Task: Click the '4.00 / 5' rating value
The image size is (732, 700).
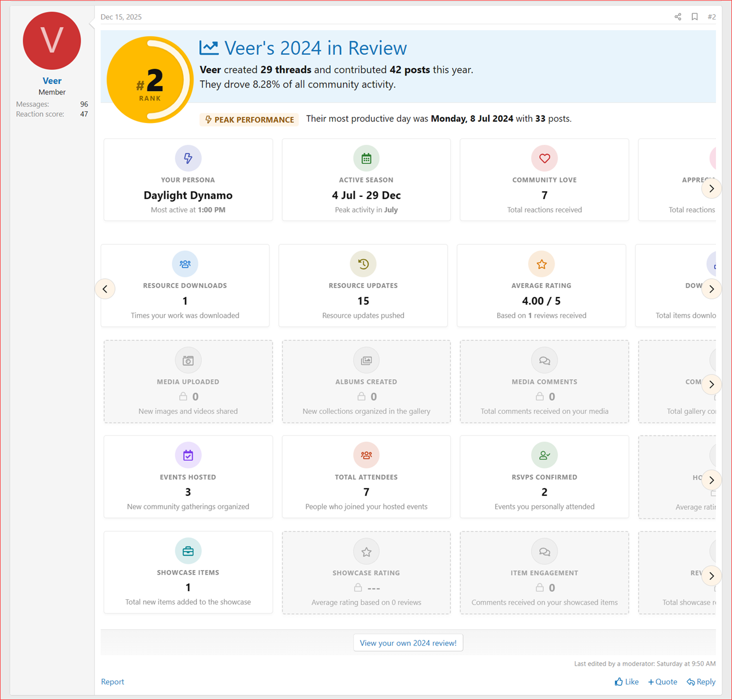Action: (541, 301)
